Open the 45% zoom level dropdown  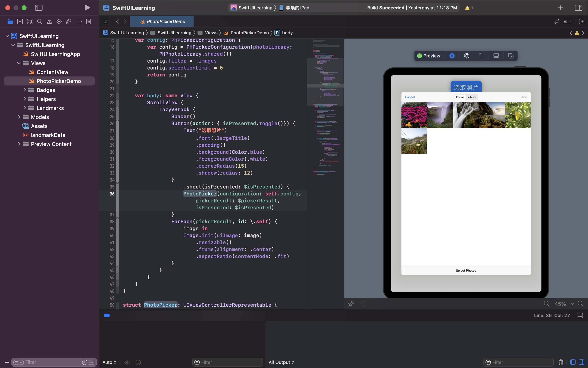564,304
